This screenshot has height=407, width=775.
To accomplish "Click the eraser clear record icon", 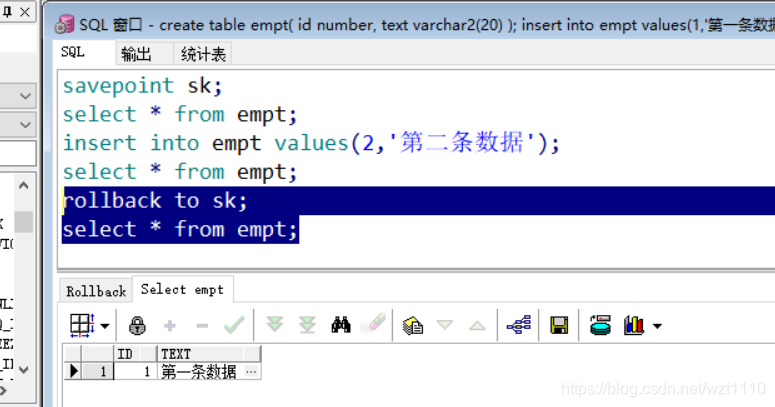I will pos(374,324).
